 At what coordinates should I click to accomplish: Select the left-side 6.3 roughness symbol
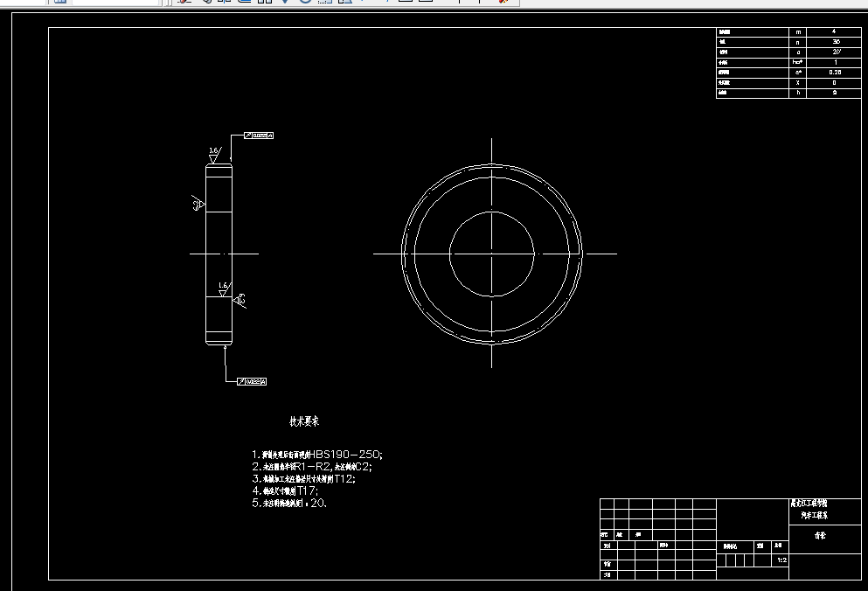(198, 205)
